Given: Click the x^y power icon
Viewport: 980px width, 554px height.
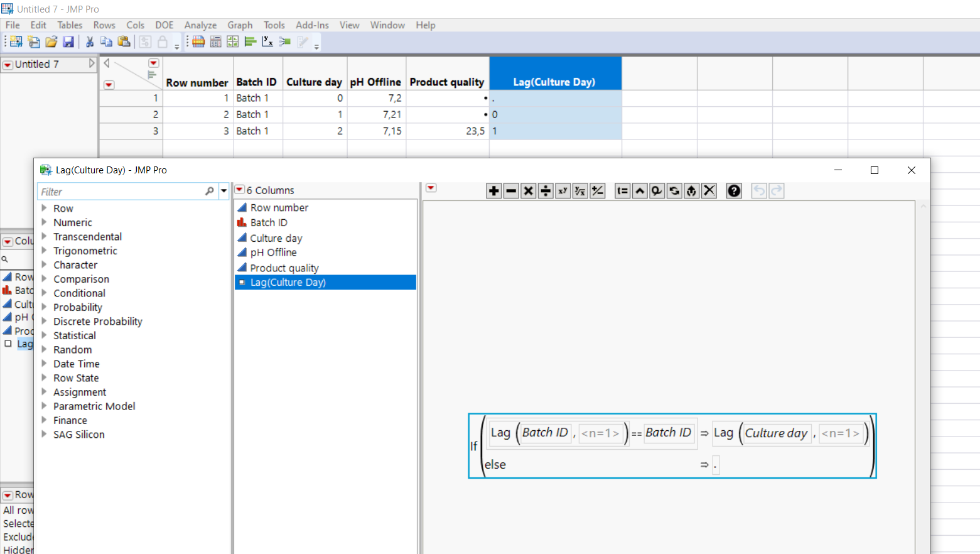Looking at the screenshot, I should [563, 190].
